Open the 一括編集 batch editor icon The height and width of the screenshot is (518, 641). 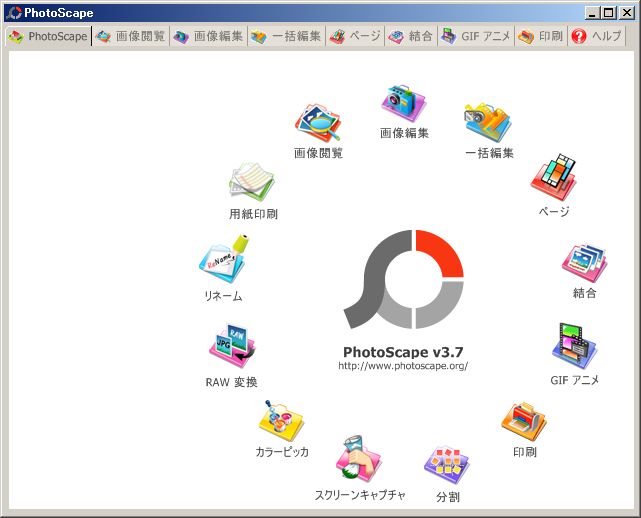(x=488, y=123)
